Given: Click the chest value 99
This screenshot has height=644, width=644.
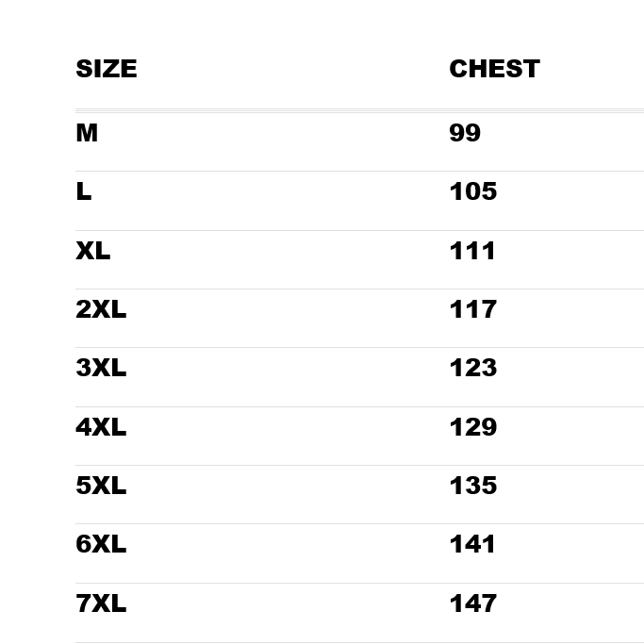Looking at the screenshot, I should (465, 133).
